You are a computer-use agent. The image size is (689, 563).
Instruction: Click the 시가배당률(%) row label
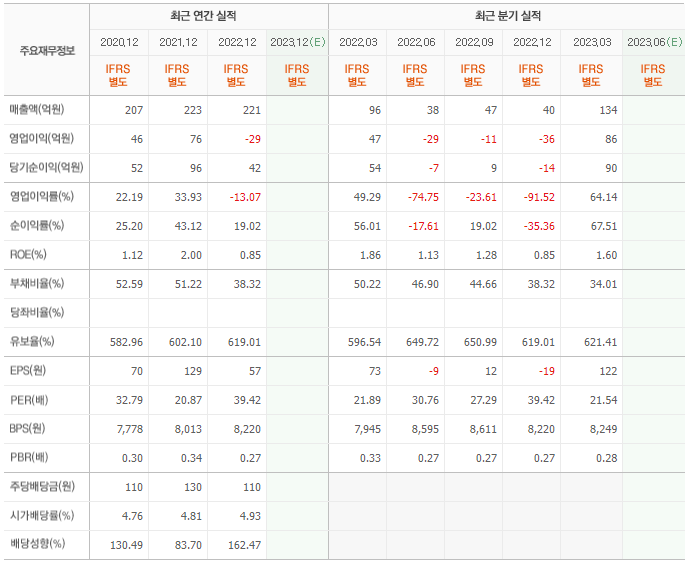(42, 516)
